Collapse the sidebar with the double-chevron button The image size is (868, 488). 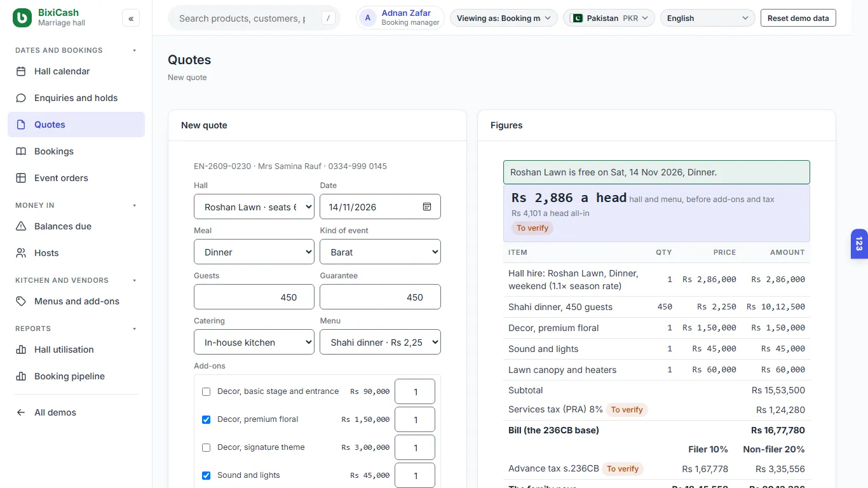tap(131, 18)
